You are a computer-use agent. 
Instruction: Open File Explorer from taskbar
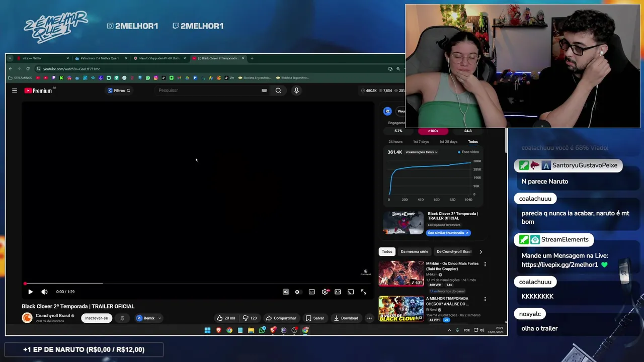pos(251,330)
